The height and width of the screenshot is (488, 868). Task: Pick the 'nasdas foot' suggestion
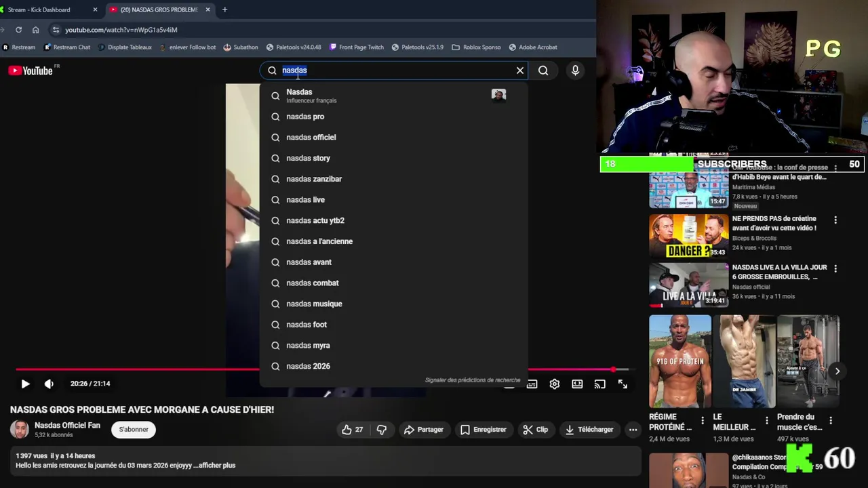pyautogui.click(x=393, y=325)
